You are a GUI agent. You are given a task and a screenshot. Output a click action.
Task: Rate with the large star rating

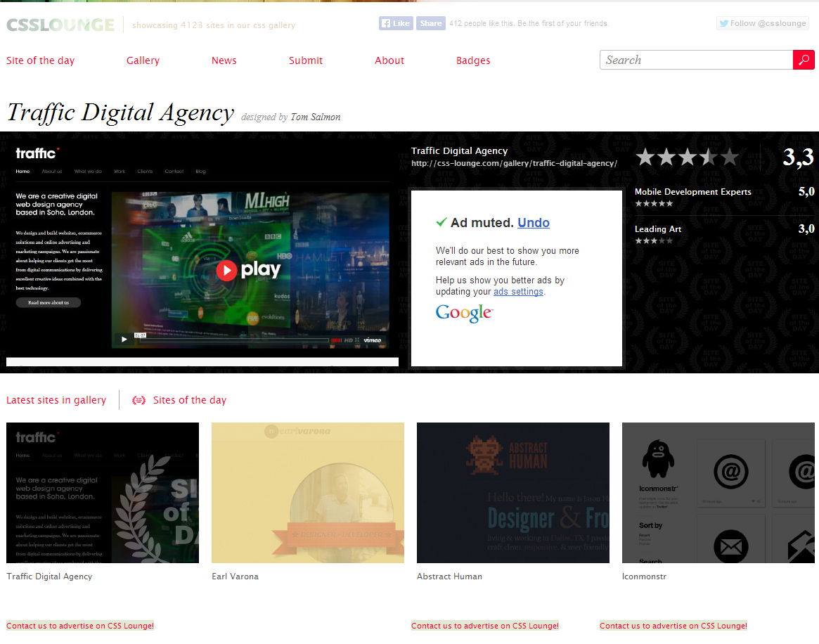[688, 157]
